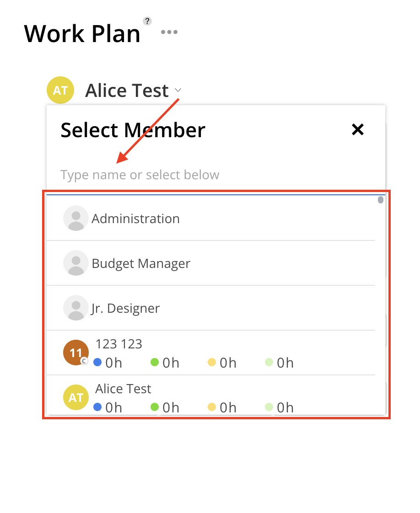Select the Administration placeholder member
420x513 pixels.
point(135,219)
